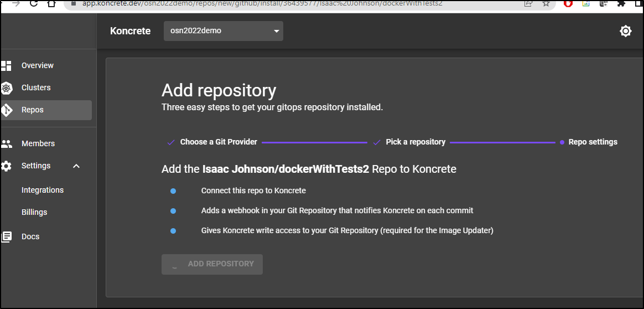Click the ADD REPOSITORY button
This screenshot has height=309, width=644.
pos(212,264)
